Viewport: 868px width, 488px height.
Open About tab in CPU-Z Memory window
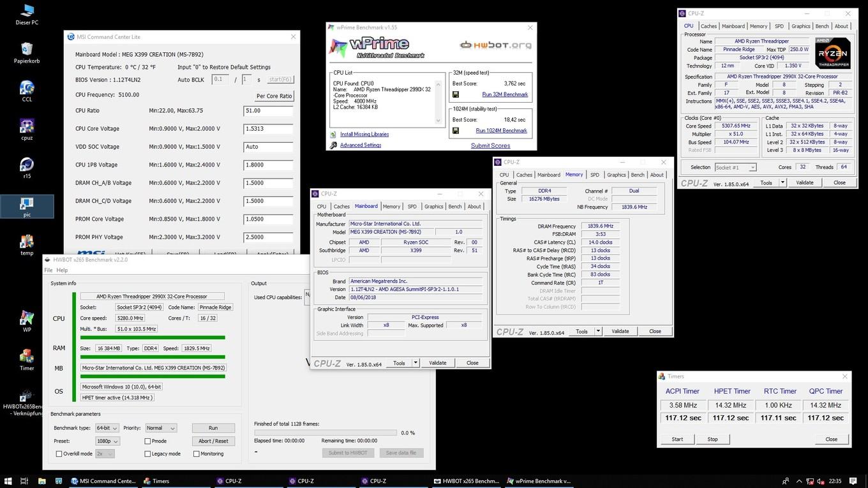click(x=657, y=175)
